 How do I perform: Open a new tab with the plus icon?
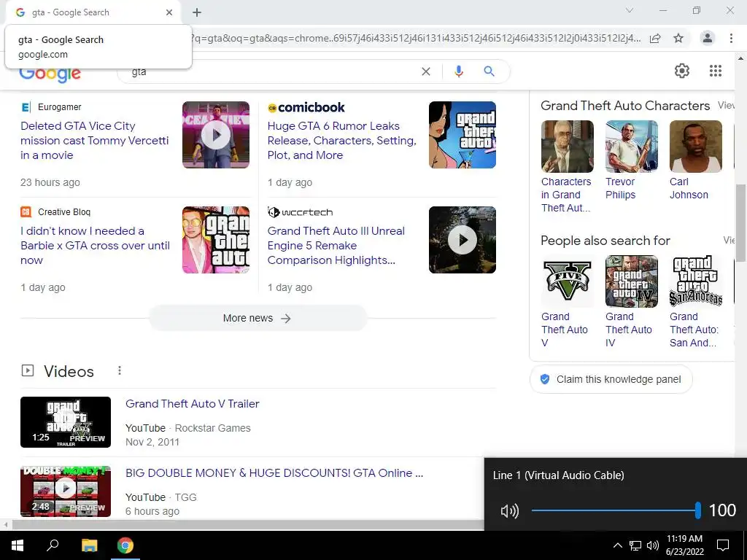[197, 12]
